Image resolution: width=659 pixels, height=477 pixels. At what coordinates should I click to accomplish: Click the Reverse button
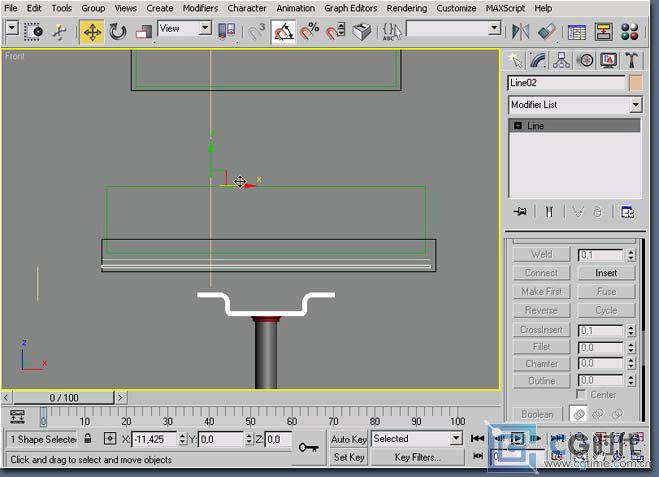[541, 310]
